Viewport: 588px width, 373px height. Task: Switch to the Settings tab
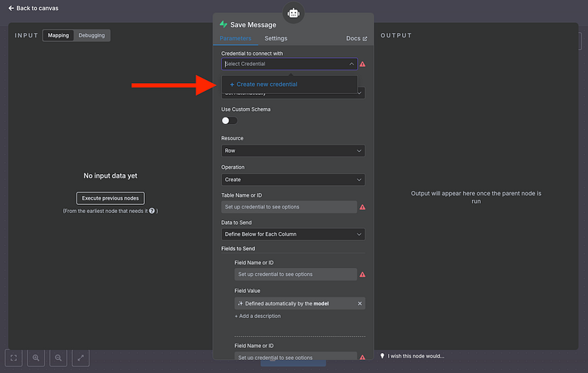(276, 38)
